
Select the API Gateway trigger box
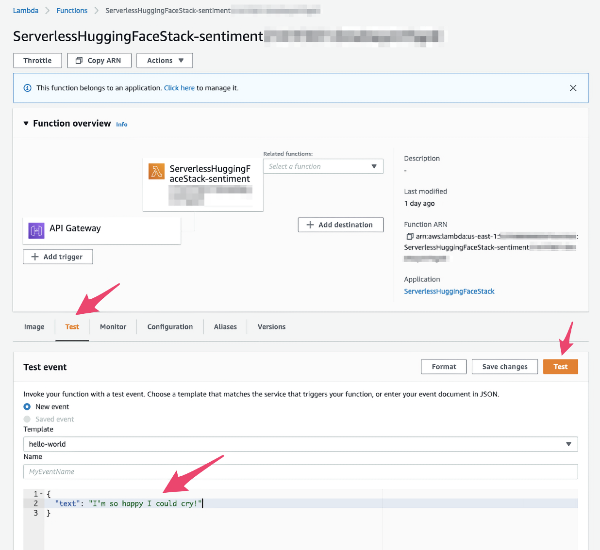101,231
